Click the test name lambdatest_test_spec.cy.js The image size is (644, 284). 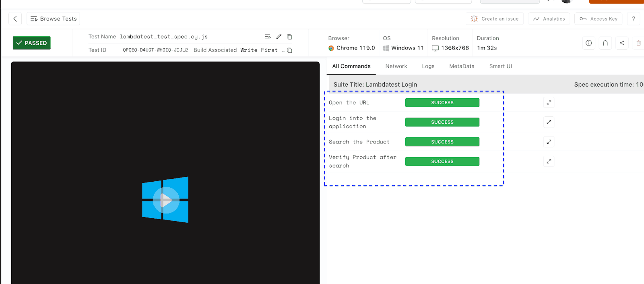click(164, 37)
